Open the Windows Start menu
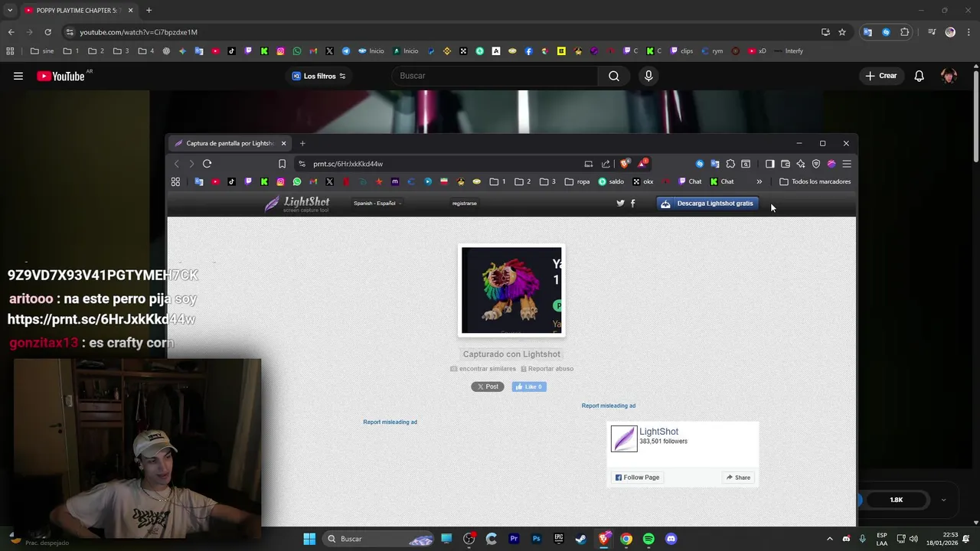Viewport: 980px width, 551px height. [x=309, y=539]
